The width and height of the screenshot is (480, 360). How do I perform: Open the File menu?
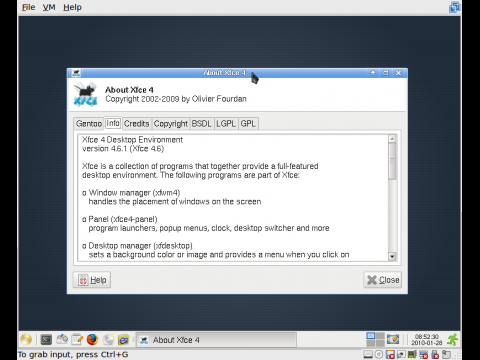[x=28, y=7]
